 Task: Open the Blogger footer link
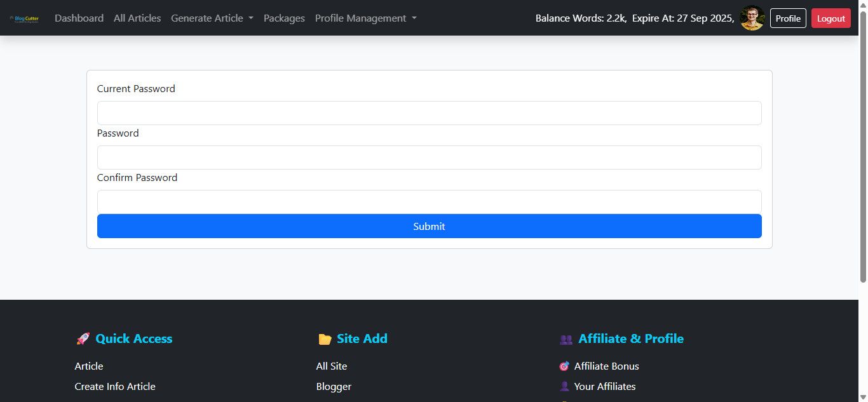click(334, 387)
